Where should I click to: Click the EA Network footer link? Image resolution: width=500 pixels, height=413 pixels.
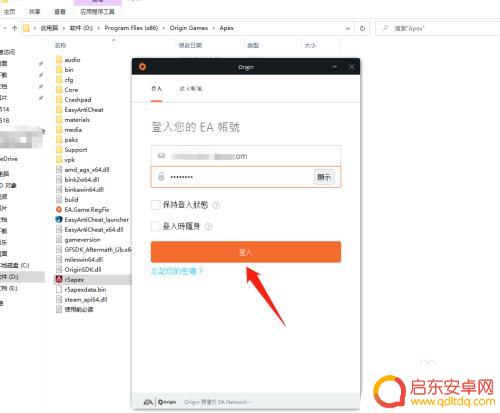pos(217,402)
